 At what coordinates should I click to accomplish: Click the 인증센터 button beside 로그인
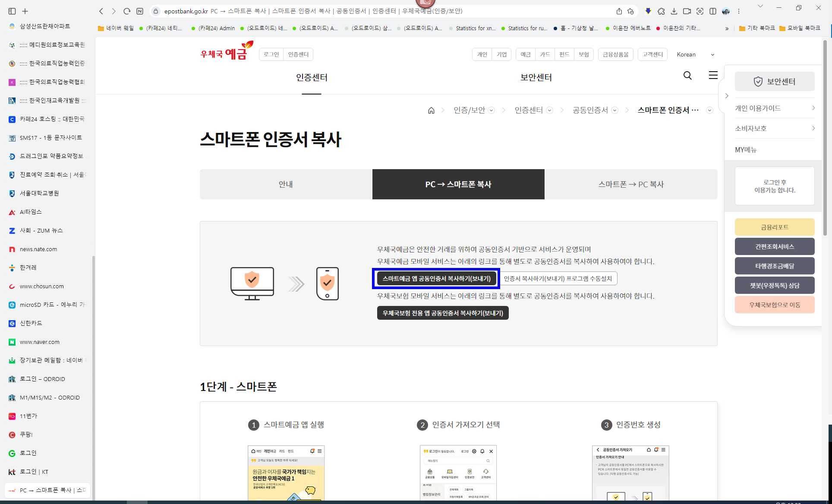pos(298,54)
